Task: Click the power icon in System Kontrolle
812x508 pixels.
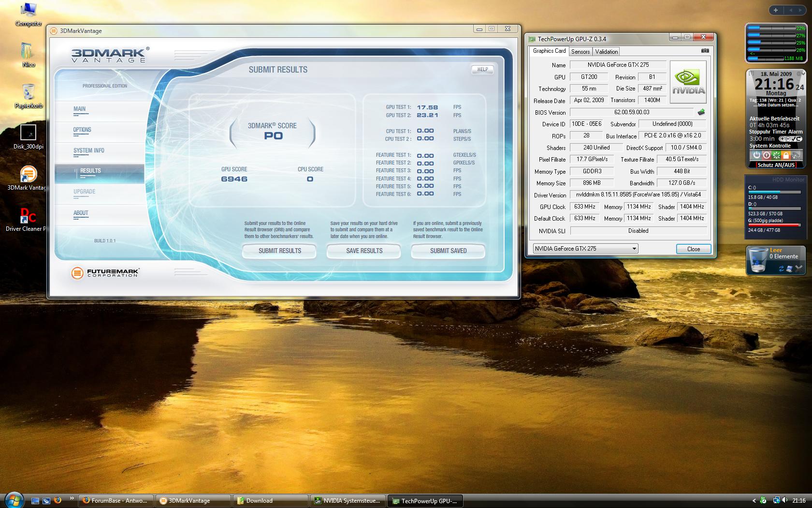Action: pyautogui.click(x=756, y=155)
